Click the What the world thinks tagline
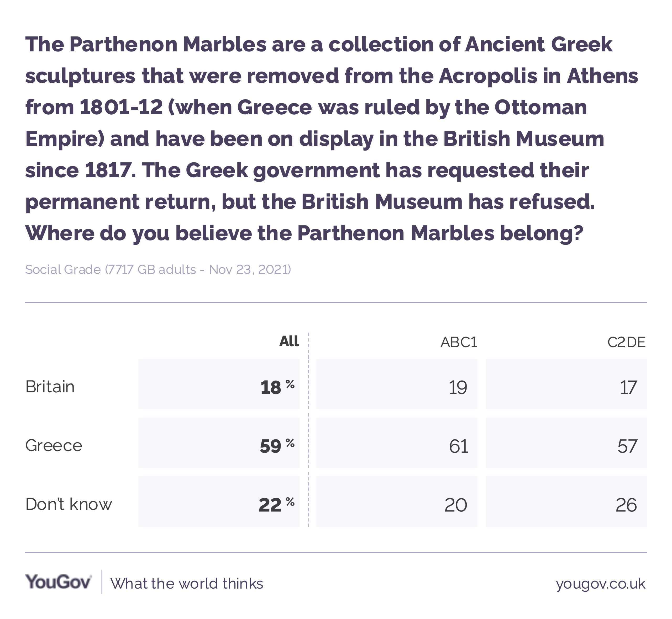The height and width of the screenshot is (619, 672). (187, 584)
